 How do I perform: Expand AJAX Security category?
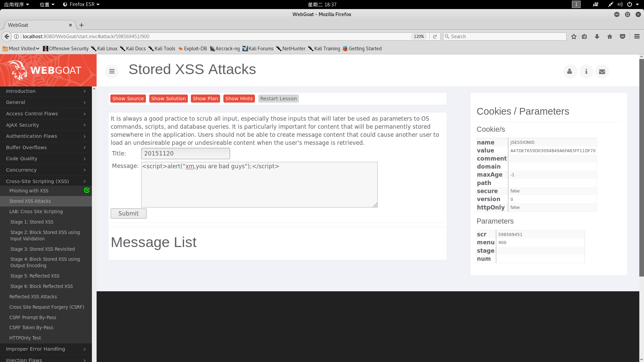(x=46, y=125)
